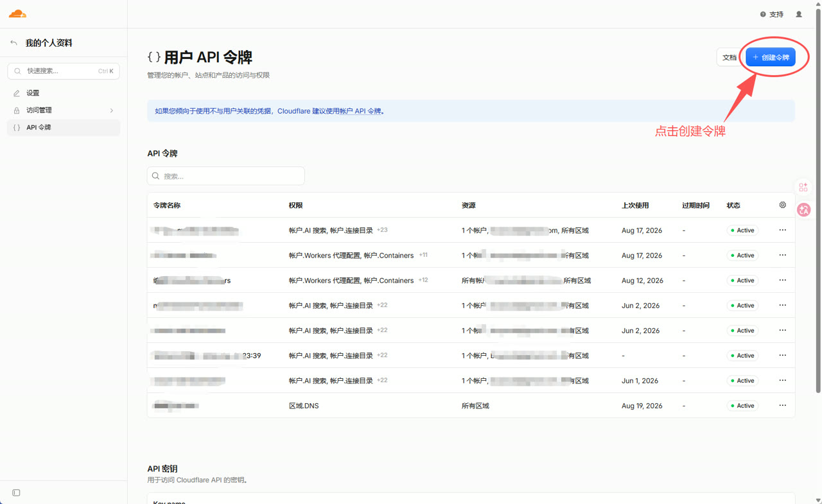Open more actions for the Jun 1, 2026 token
Viewport: 822px width, 504px height.
[x=782, y=380]
